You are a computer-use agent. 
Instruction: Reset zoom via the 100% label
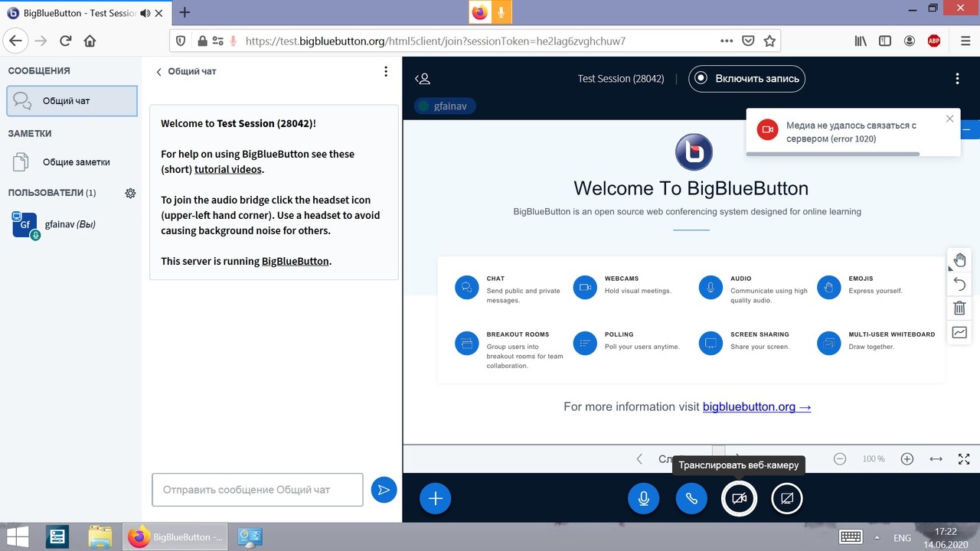874,459
